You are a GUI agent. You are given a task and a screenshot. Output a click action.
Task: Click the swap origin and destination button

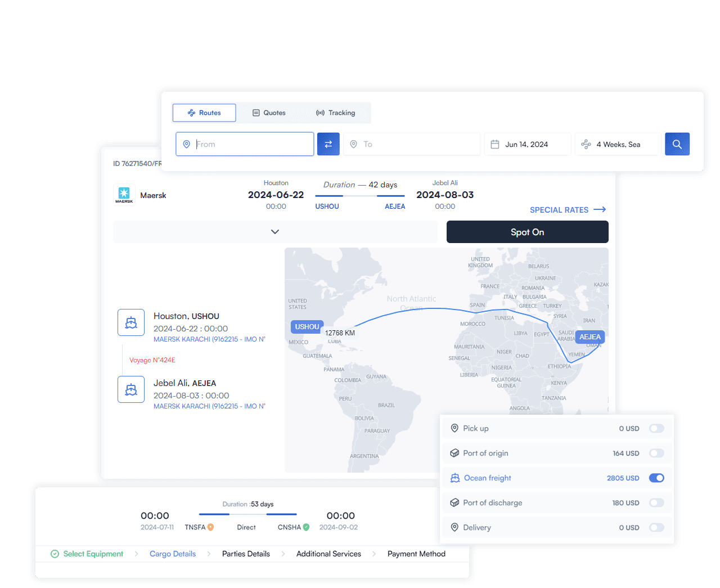328,144
